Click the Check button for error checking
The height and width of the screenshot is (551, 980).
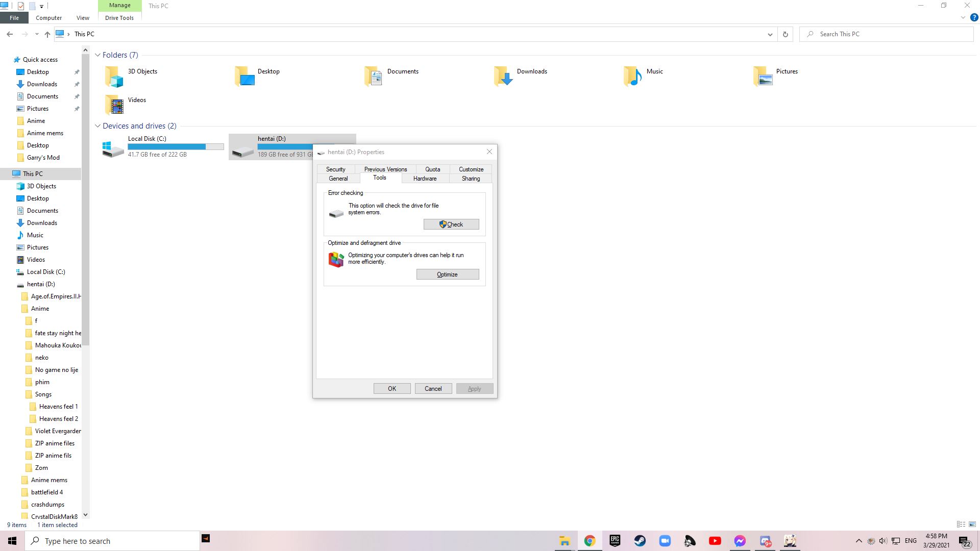point(451,224)
